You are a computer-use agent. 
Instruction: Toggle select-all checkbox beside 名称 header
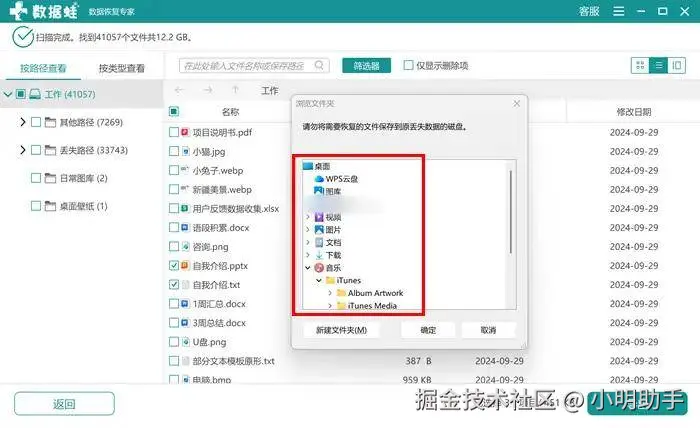[174, 112]
